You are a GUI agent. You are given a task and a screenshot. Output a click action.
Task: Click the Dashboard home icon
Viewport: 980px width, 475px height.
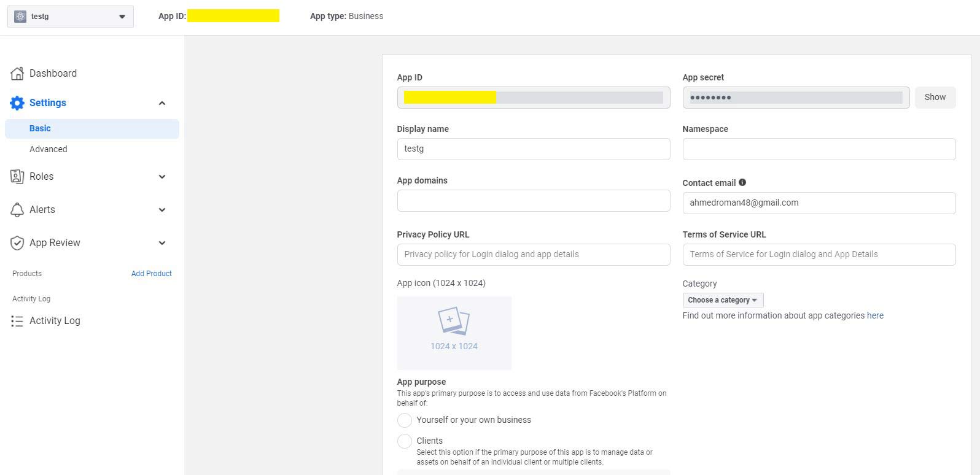click(x=17, y=74)
